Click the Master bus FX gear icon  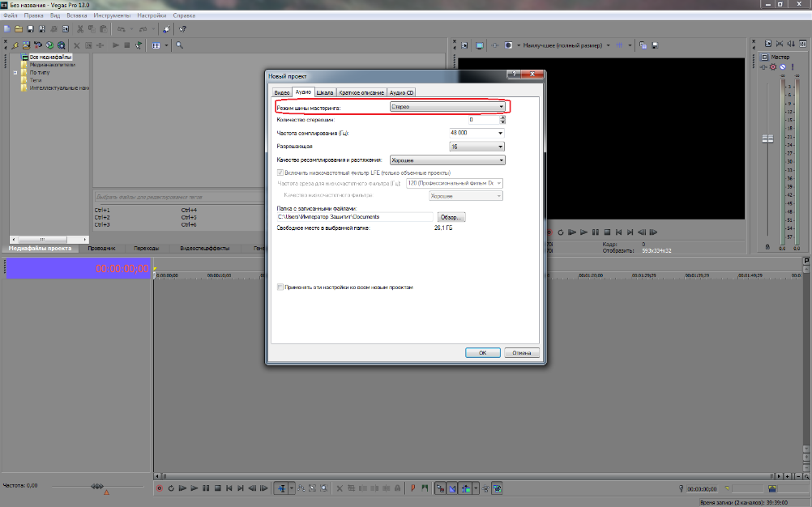[773, 66]
